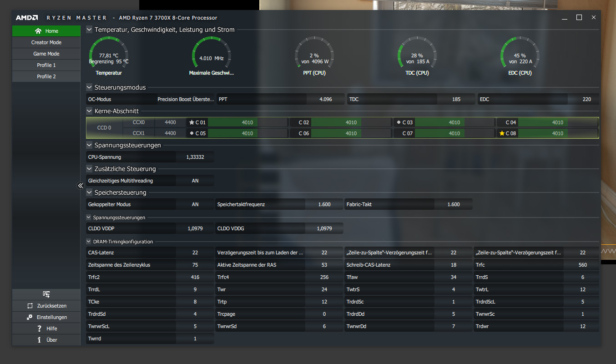Image resolution: width=616 pixels, height=364 pixels.
Task: Click the Home house icon
Action: pos(38,31)
